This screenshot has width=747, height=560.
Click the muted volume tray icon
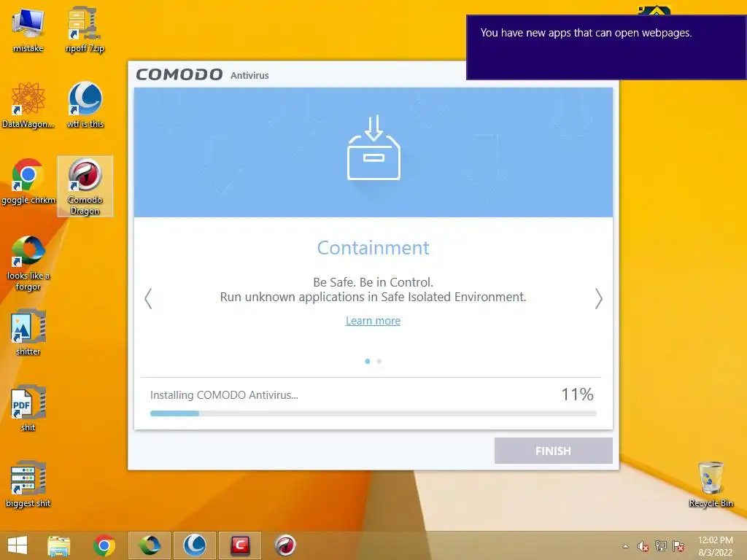pyautogui.click(x=643, y=546)
